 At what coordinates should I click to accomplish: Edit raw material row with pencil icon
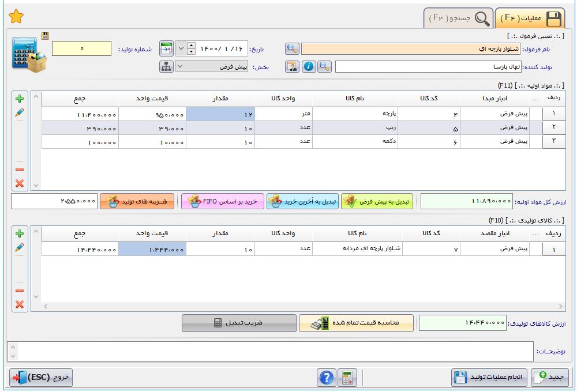20,112
